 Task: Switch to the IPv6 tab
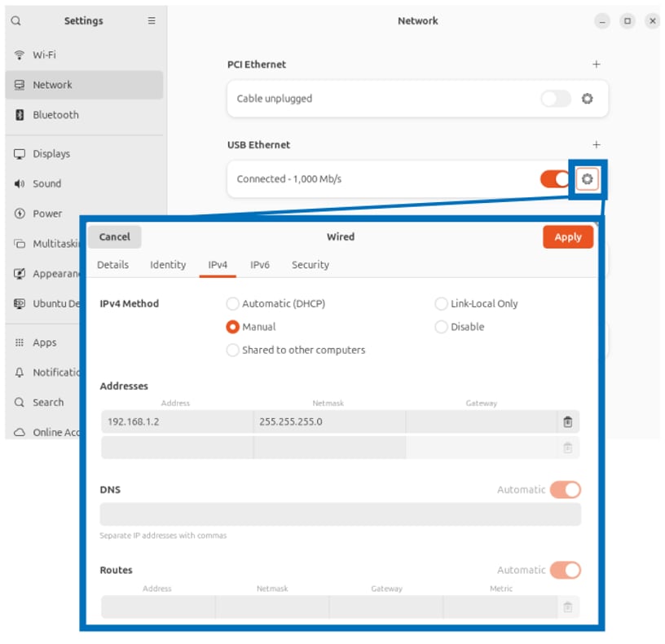point(260,265)
